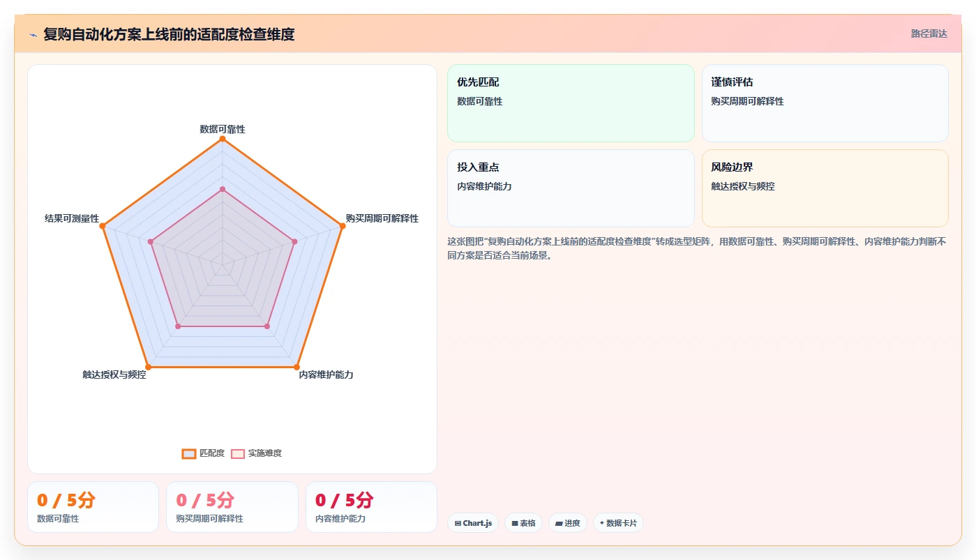The height and width of the screenshot is (560, 976).
Task: Click the 数据可靠性 score card
Action: click(x=93, y=507)
